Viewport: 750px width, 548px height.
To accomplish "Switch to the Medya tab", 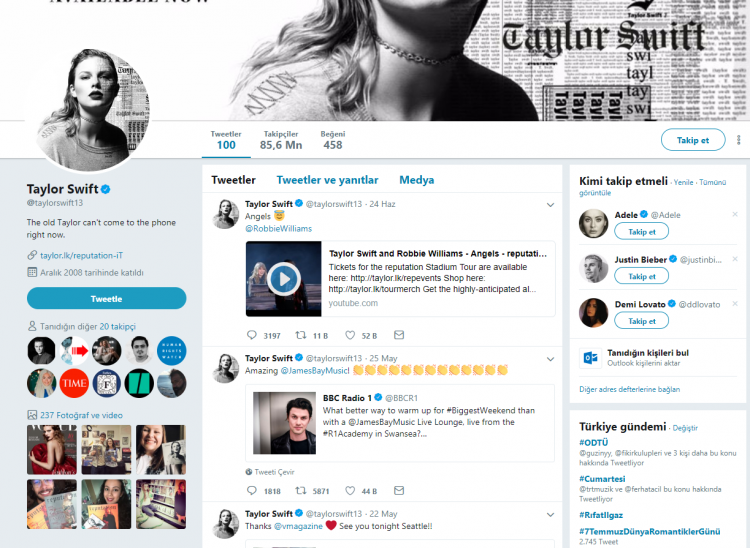I will click(417, 180).
